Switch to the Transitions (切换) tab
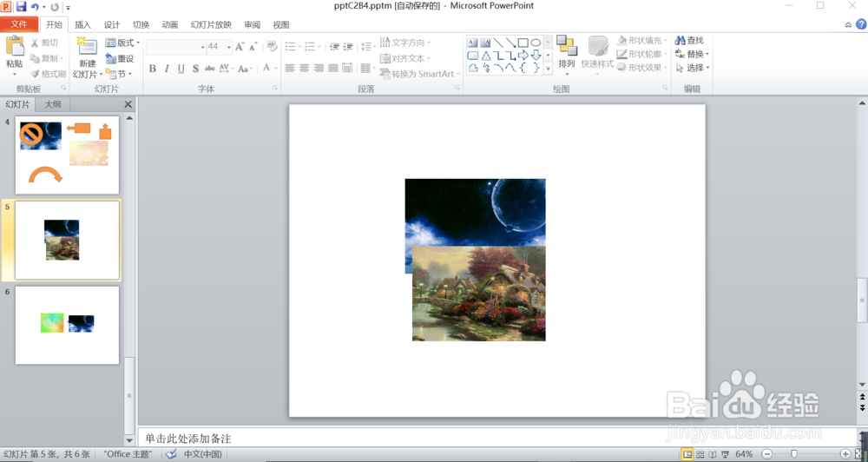The image size is (868, 462). [x=141, y=25]
